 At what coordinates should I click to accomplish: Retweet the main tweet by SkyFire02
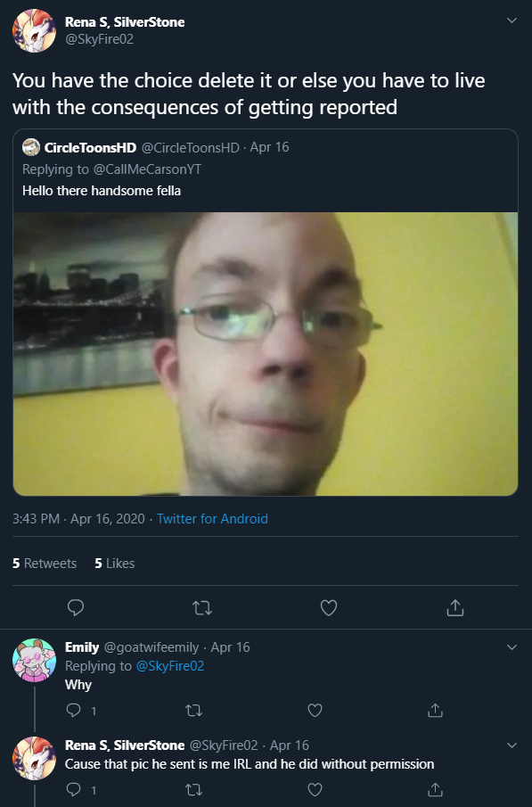[202, 608]
